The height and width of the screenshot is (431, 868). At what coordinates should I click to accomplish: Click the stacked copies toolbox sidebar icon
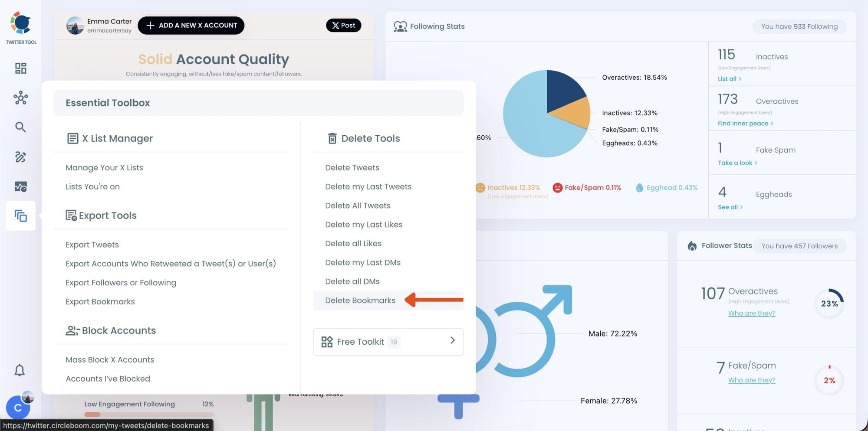tap(21, 216)
